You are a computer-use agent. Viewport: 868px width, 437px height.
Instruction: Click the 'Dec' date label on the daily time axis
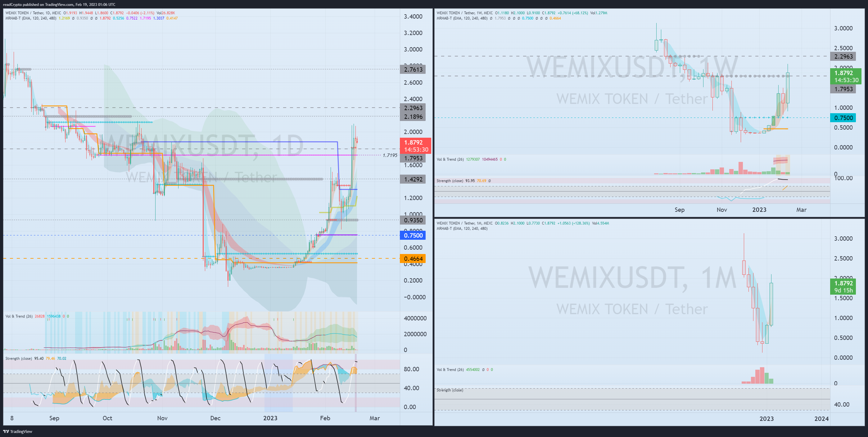215,418
